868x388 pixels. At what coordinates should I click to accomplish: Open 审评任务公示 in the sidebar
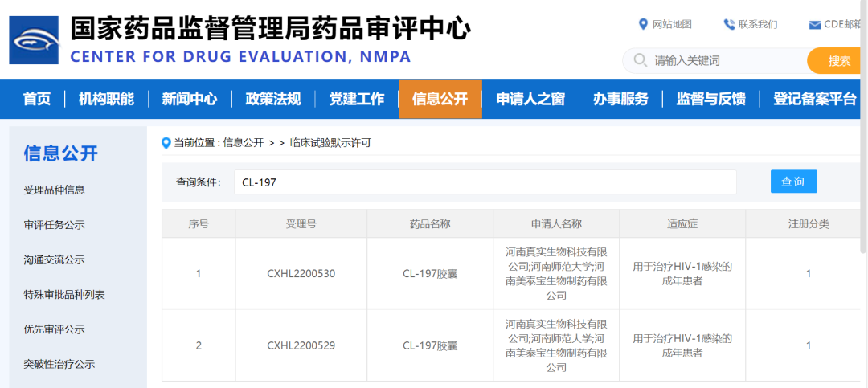pos(55,225)
